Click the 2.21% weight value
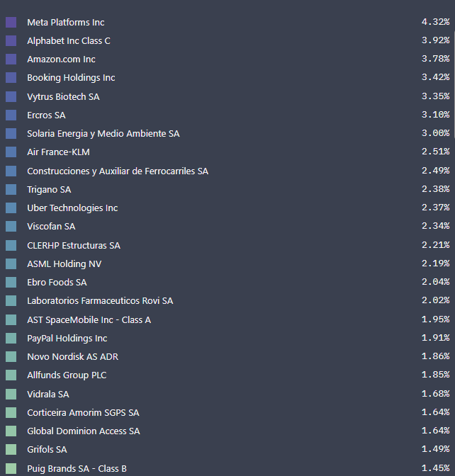This screenshot has width=455, height=476. (436, 245)
